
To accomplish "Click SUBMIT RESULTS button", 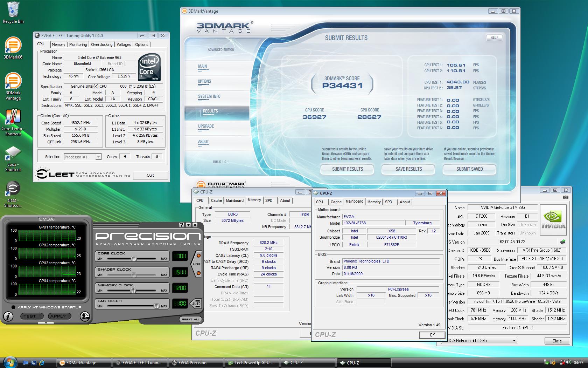I will [348, 169].
